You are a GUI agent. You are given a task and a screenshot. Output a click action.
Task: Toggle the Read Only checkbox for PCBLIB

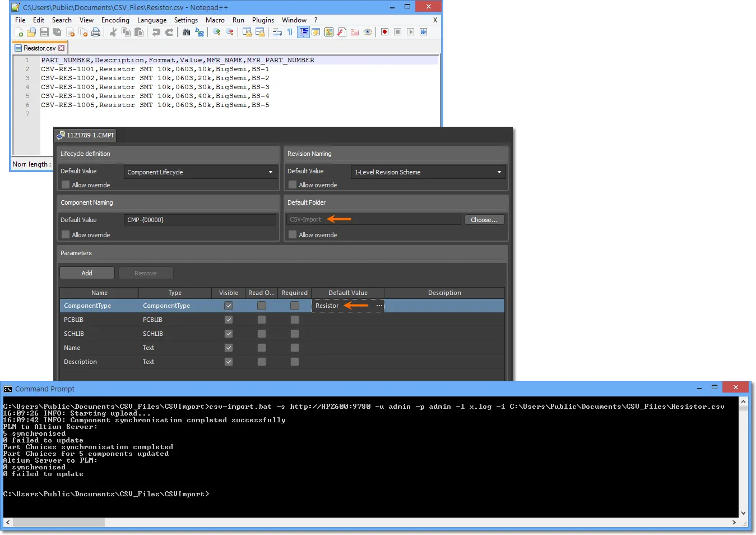pyautogui.click(x=262, y=320)
